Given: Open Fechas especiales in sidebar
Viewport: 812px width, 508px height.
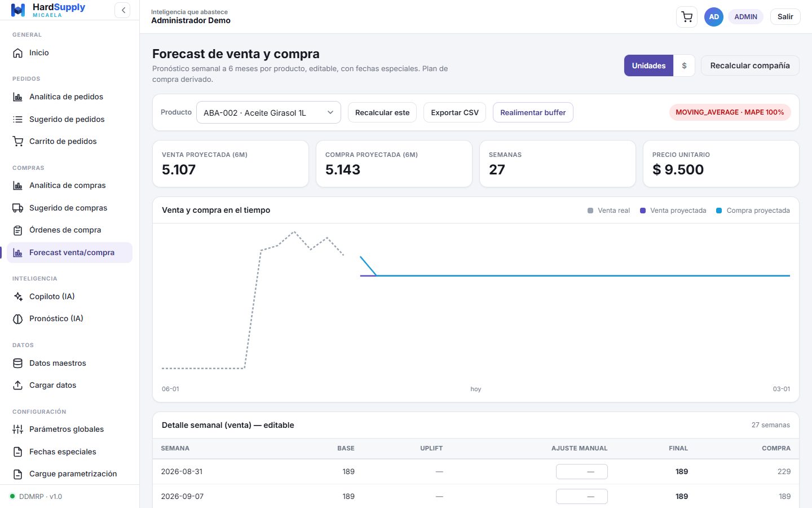Looking at the screenshot, I should tap(69, 452).
